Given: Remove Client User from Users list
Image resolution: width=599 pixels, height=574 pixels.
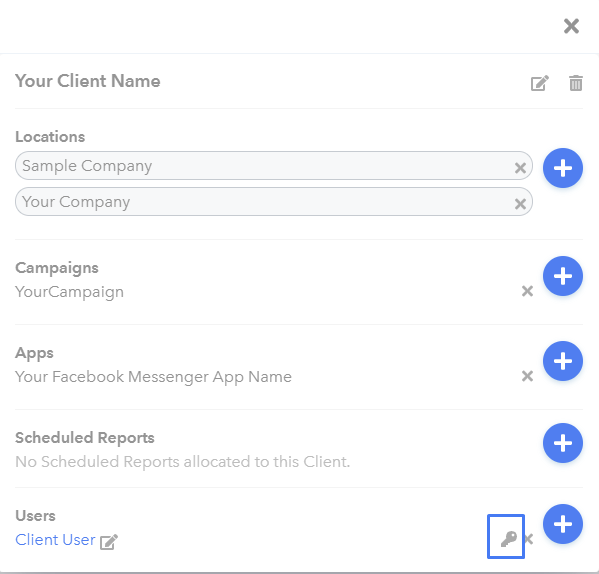Looking at the screenshot, I should [x=529, y=539].
